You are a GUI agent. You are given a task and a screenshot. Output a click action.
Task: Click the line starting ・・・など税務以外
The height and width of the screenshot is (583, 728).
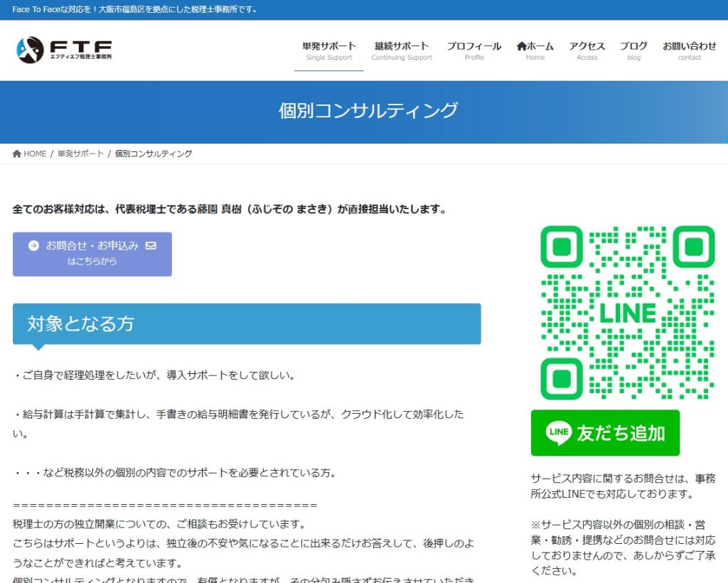pyautogui.click(x=175, y=473)
